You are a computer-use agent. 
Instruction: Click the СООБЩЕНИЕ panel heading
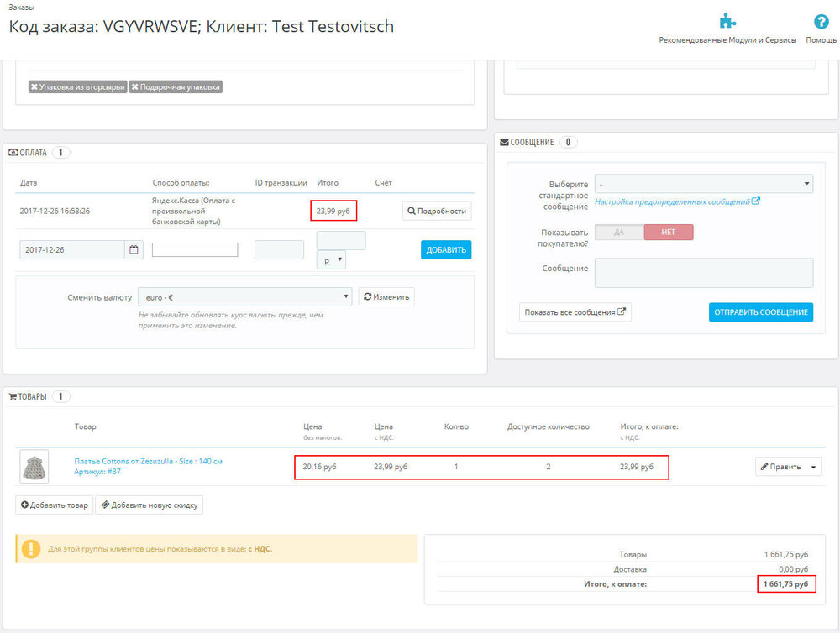528,142
